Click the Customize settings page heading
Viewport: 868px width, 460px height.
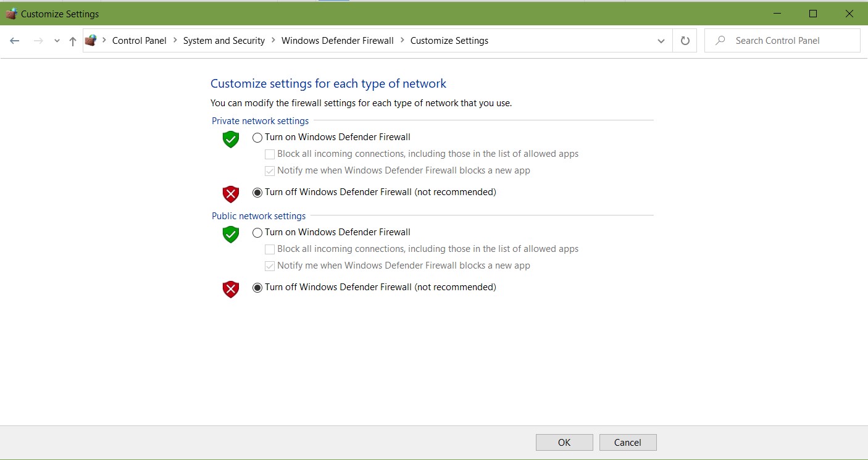coord(328,83)
